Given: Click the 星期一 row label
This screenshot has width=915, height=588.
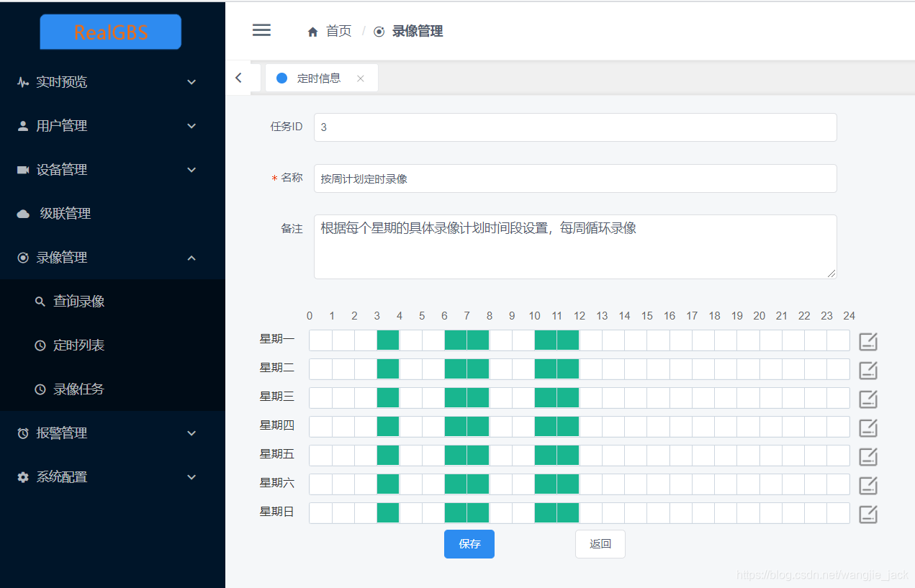Looking at the screenshot, I should point(277,339).
